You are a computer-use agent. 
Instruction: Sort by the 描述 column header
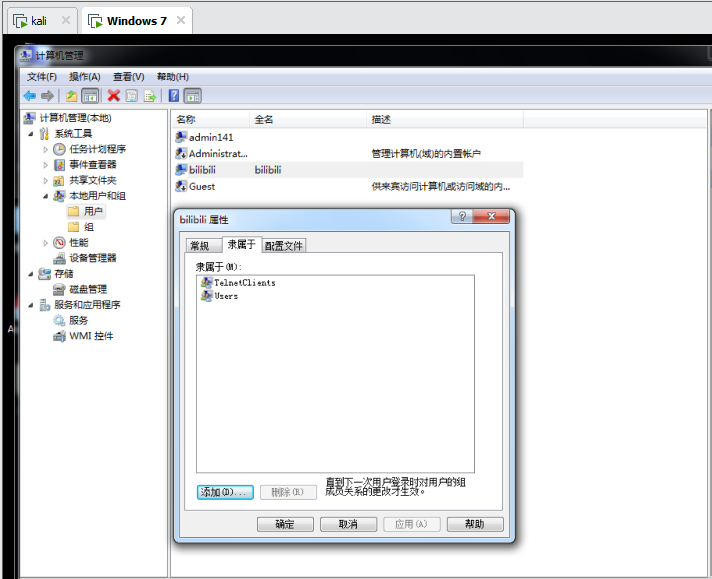point(445,119)
